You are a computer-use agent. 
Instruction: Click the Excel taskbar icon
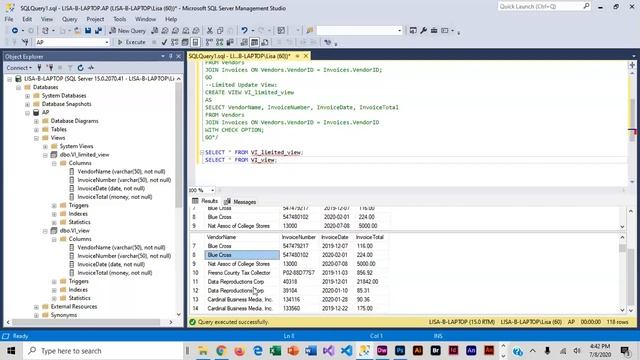pyautogui.click(x=275, y=351)
